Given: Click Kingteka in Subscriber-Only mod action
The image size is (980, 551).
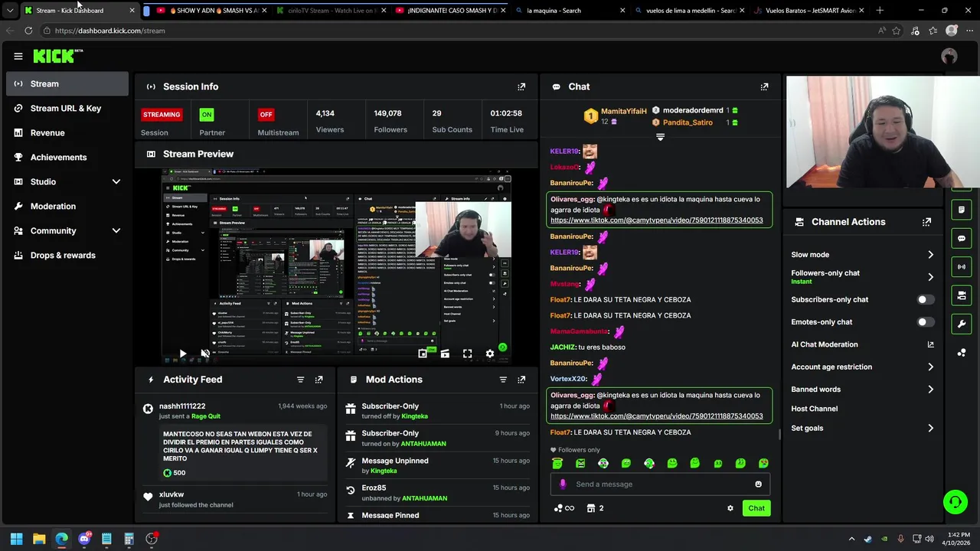Looking at the screenshot, I should tap(414, 416).
